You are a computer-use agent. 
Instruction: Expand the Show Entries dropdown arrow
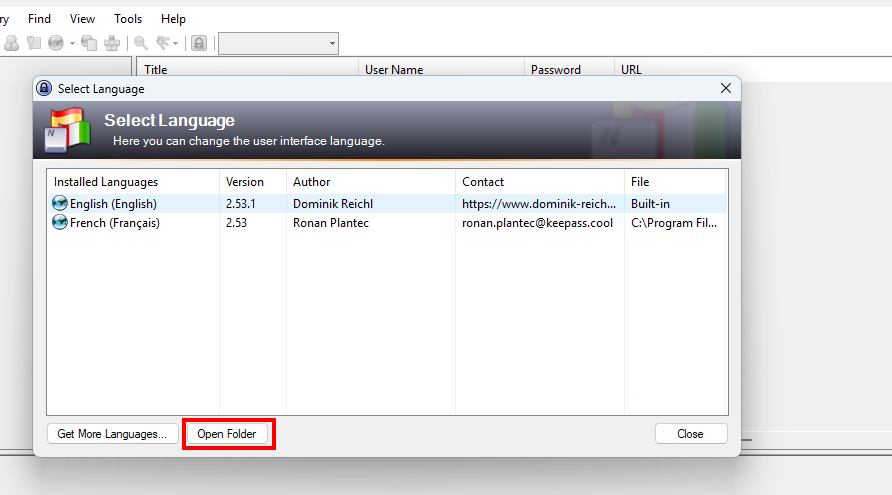(x=176, y=43)
